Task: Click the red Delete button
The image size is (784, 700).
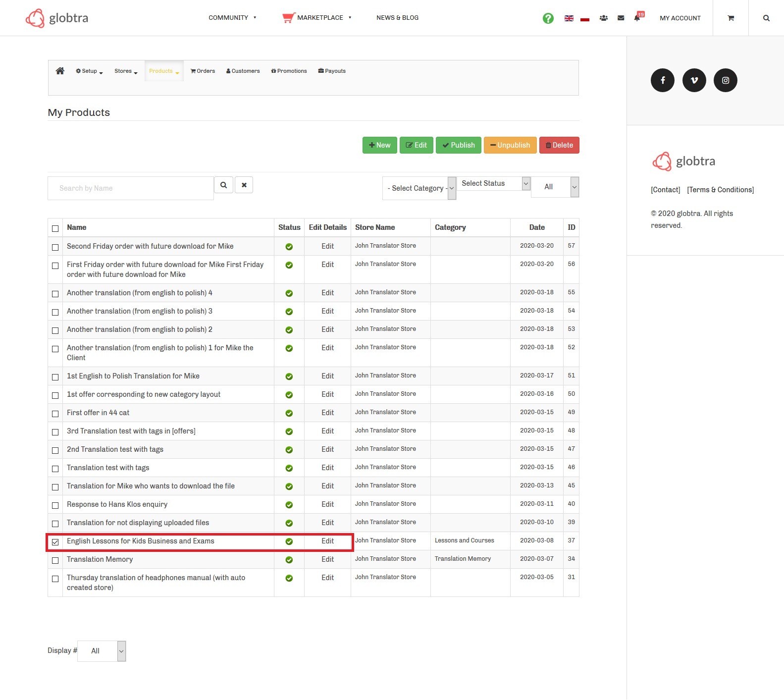Action: [x=559, y=145]
